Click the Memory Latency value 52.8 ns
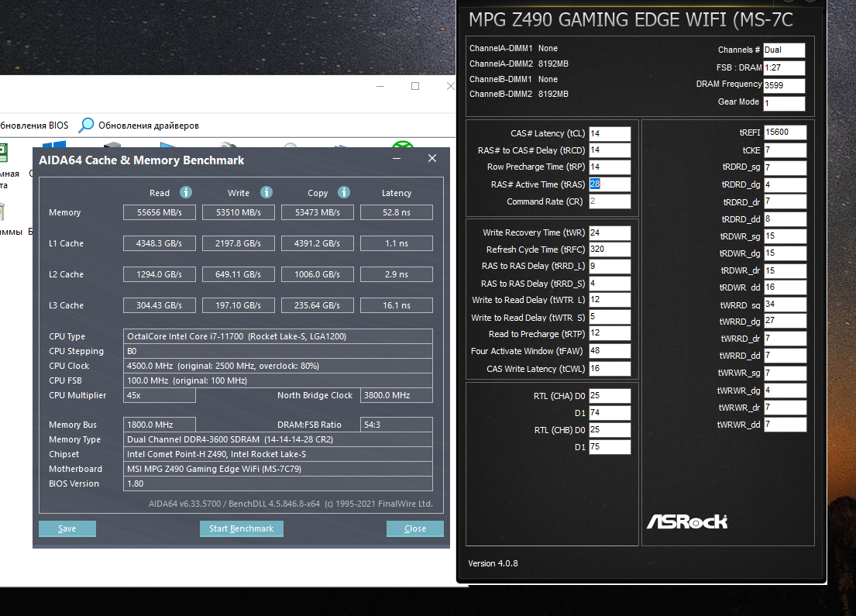The image size is (856, 616). click(x=397, y=212)
